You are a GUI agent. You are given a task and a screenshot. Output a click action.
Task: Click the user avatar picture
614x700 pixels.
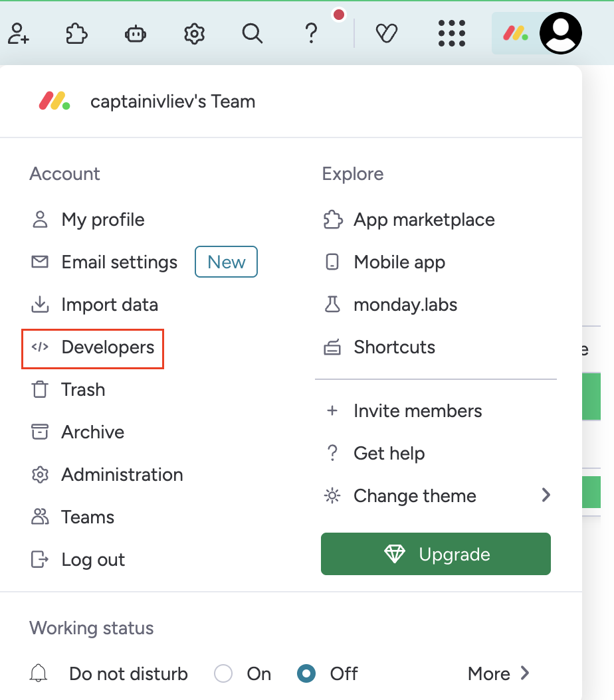point(561,33)
